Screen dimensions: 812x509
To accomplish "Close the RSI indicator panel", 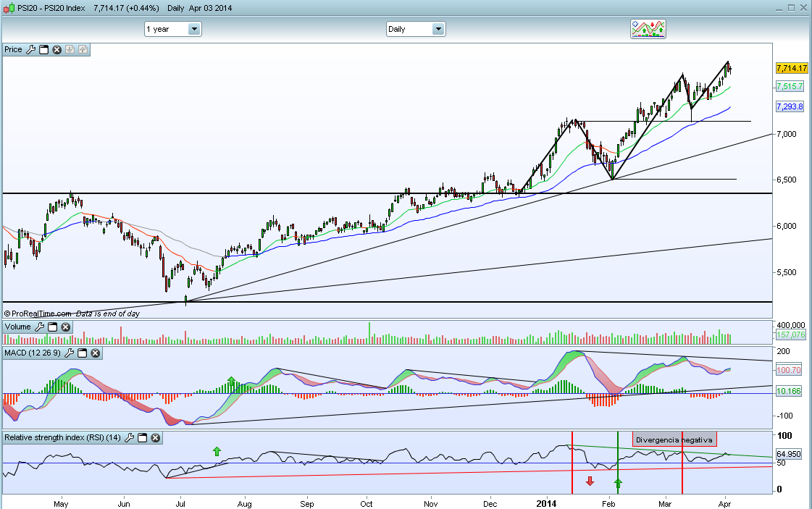I will pos(155,438).
